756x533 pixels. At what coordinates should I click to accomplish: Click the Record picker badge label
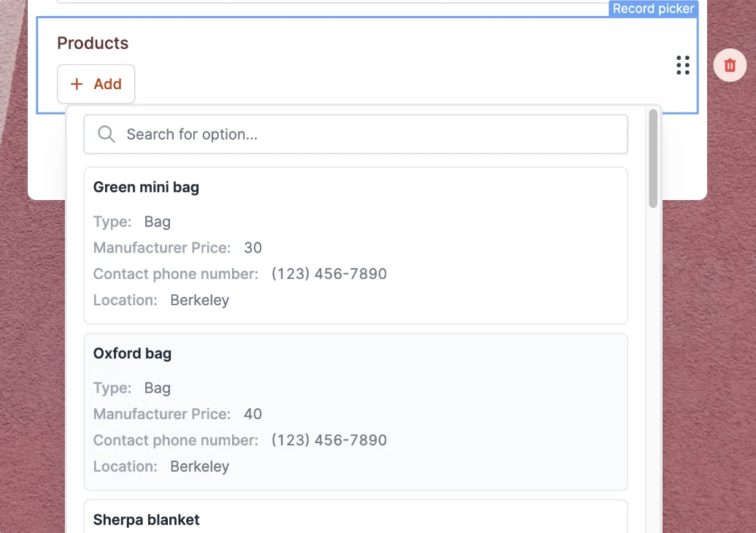[653, 9]
